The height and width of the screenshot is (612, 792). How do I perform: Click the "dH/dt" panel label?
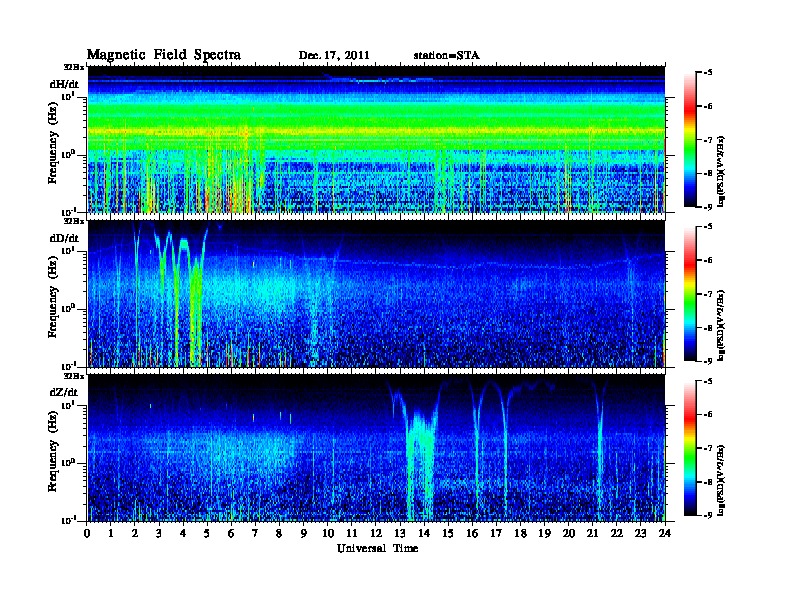[64, 84]
